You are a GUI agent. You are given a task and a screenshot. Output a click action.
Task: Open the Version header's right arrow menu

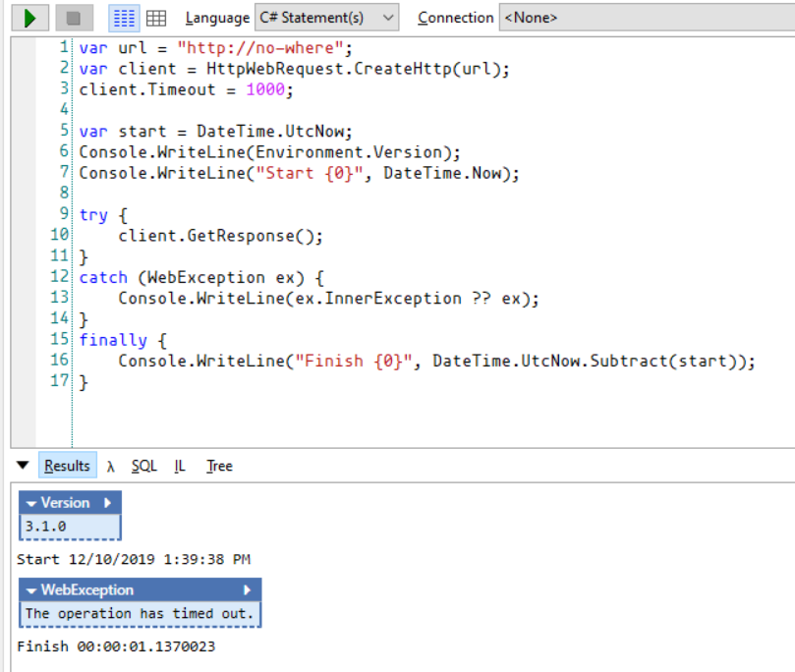pyautogui.click(x=107, y=503)
